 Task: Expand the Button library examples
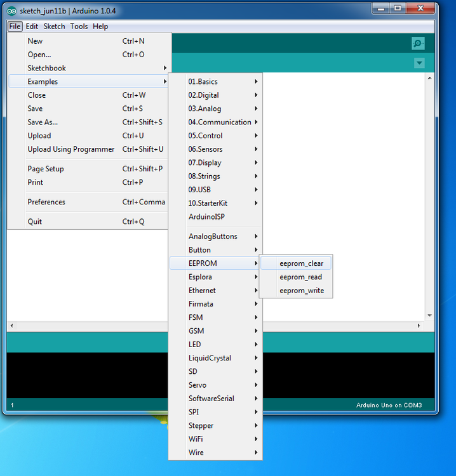pyautogui.click(x=215, y=250)
